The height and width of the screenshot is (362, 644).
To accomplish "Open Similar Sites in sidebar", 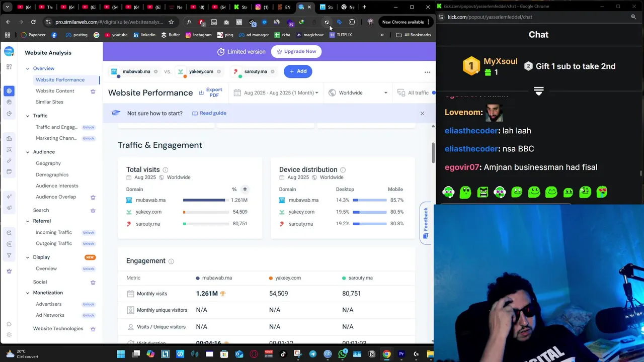I will (49, 102).
